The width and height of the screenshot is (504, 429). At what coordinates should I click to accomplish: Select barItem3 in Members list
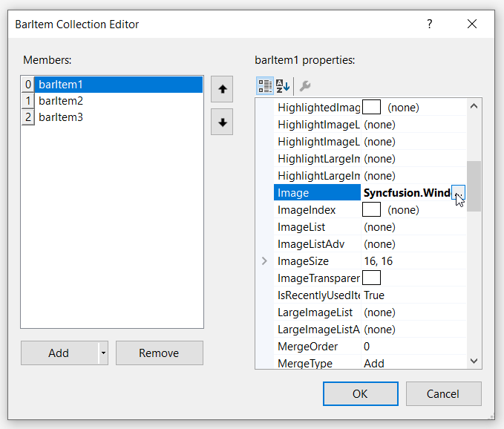click(x=119, y=117)
